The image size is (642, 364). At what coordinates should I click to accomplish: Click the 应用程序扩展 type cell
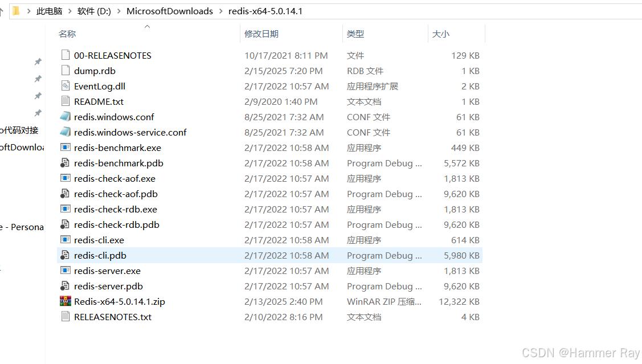(x=372, y=87)
